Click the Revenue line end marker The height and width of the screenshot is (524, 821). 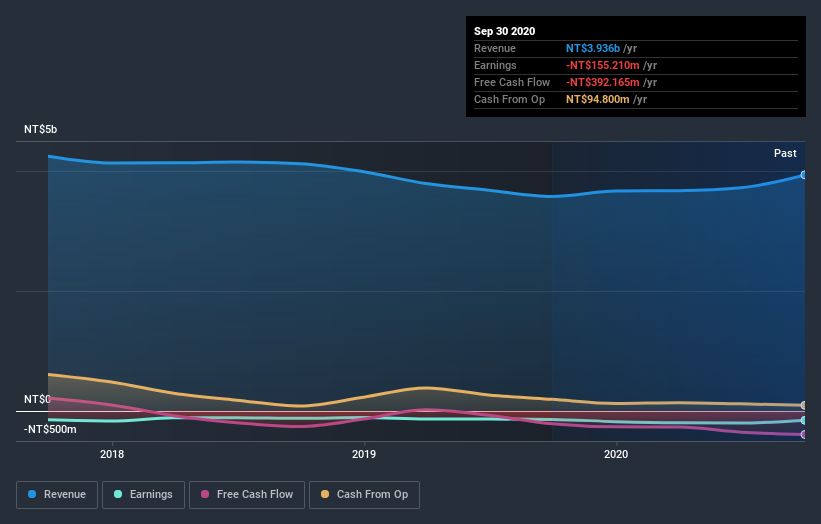pyautogui.click(x=804, y=175)
